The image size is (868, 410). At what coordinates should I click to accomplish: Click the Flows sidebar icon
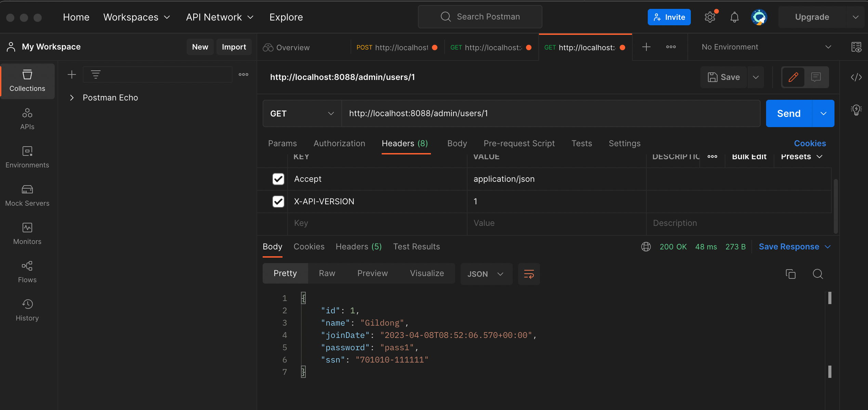coord(27,270)
